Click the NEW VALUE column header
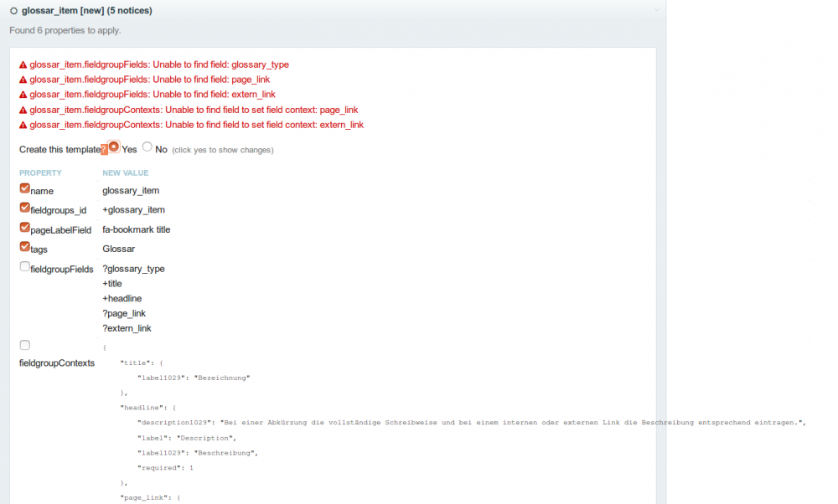 click(x=125, y=172)
